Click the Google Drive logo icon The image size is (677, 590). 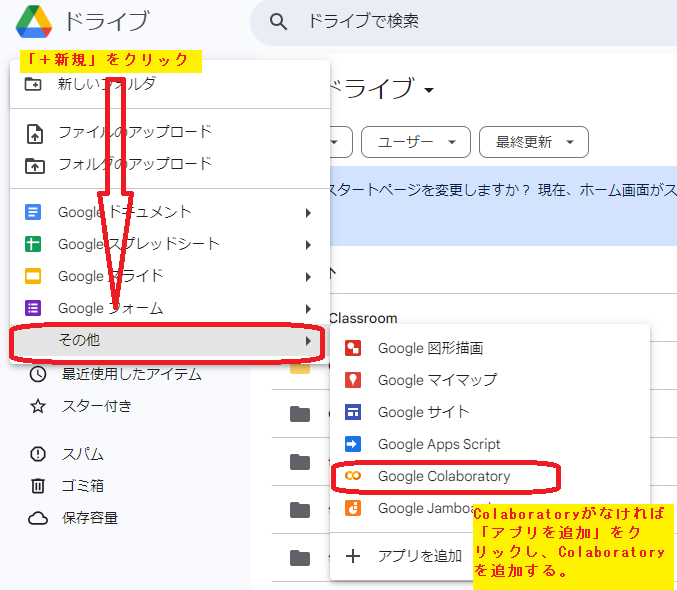point(29,21)
